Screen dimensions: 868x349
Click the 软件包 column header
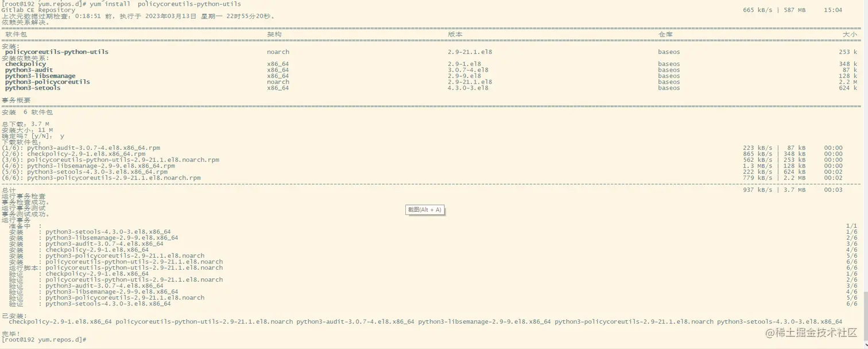coord(16,34)
